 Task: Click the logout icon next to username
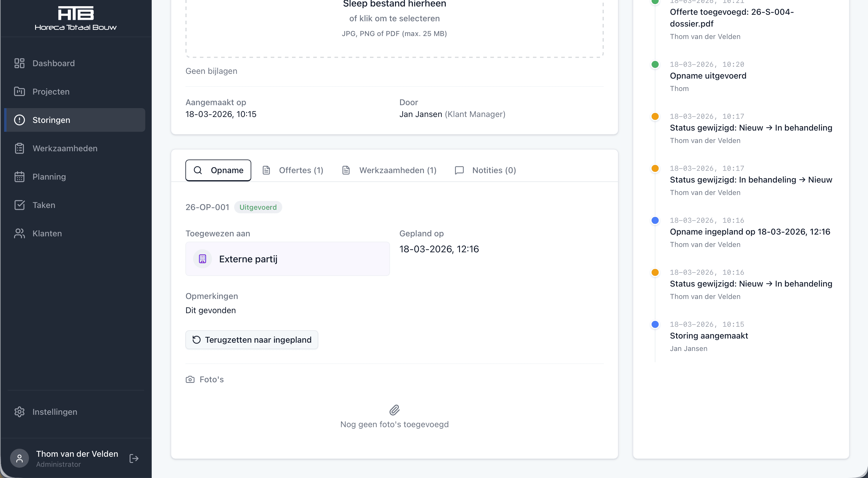coord(134,459)
